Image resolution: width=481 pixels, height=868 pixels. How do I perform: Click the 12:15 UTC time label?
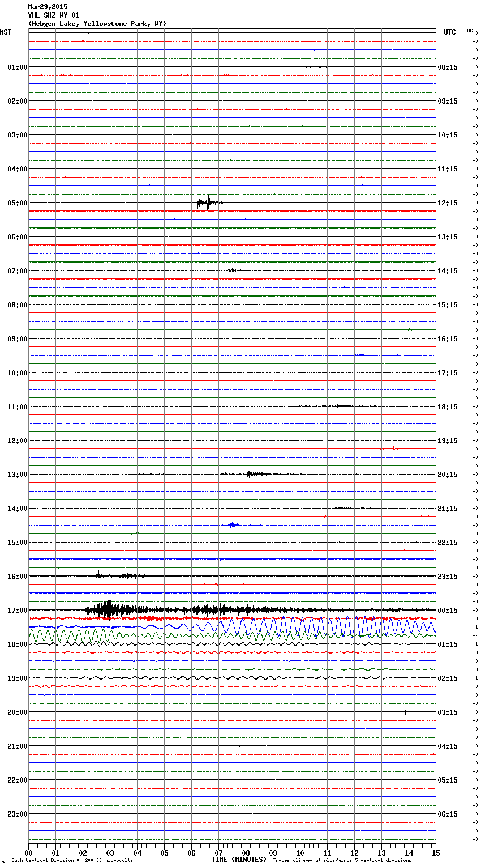[x=448, y=203]
